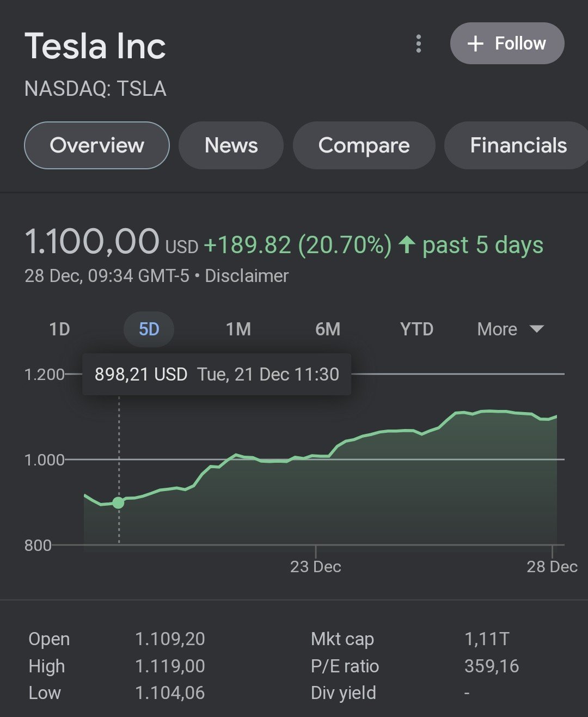This screenshot has width=588, height=717.
Task: Select the 1D time range
Action: (59, 329)
